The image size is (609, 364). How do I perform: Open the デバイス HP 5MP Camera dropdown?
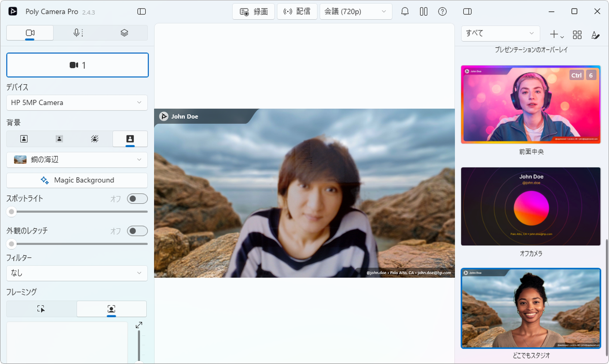[77, 102]
